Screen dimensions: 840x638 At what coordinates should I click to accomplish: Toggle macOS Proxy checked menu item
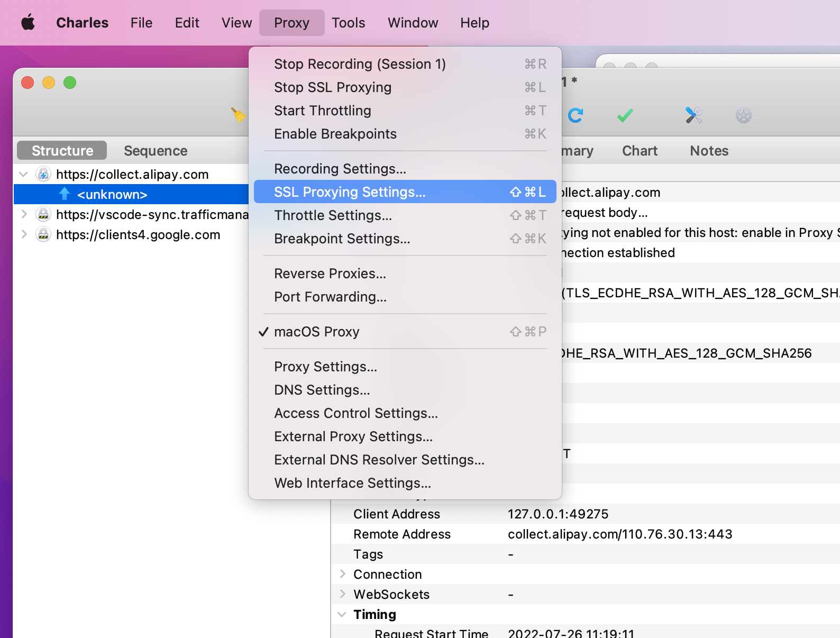405,332
